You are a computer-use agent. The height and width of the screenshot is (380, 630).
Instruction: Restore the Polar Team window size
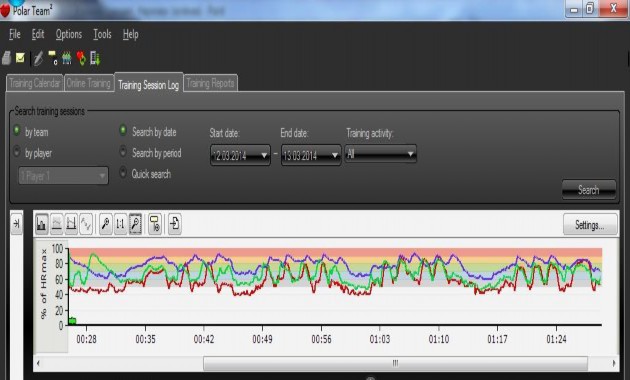590,9
